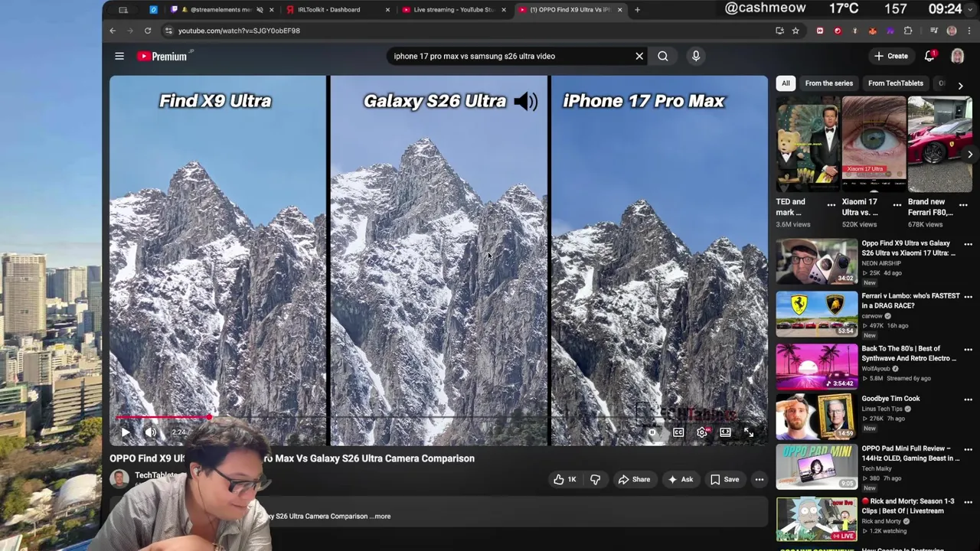Open Back To The 80's synthwave video
This screenshot has height=551, width=980.
(817, 367)
